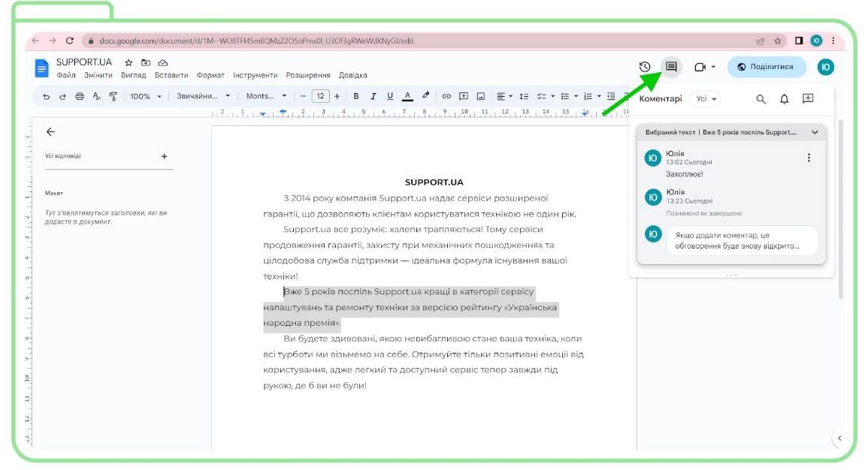Star the SUPPORT.UA document
The height and width of the screenshot is (470, 868).
(129, 62)
